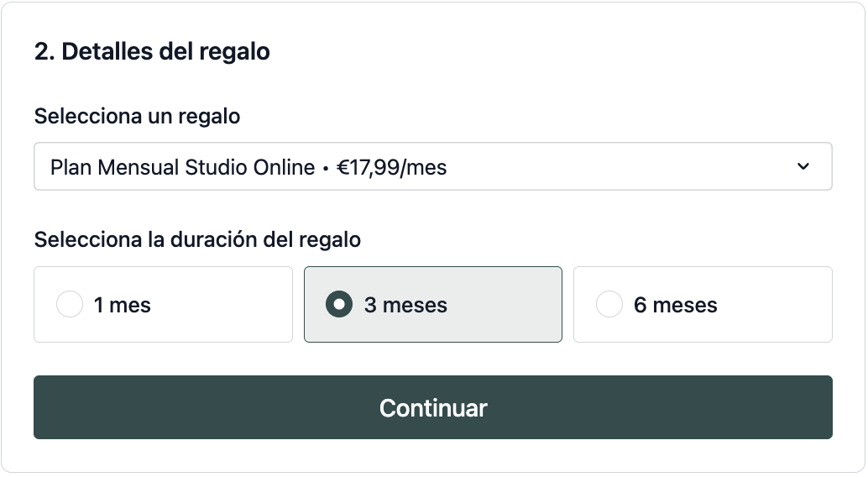
Task: Click the "6 meses" text label
Action: point(676,305)
